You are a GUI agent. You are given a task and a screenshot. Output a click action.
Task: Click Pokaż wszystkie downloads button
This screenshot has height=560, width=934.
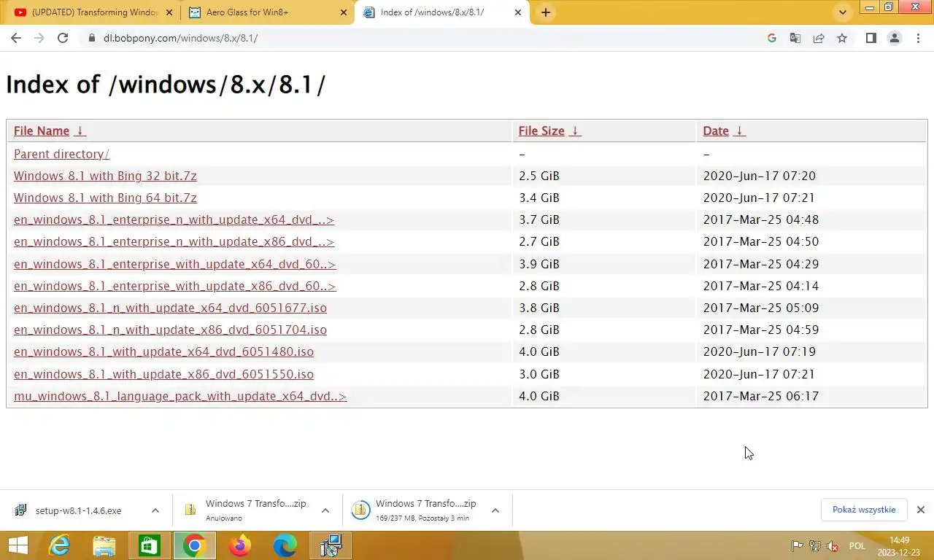[x=864, y=510]
